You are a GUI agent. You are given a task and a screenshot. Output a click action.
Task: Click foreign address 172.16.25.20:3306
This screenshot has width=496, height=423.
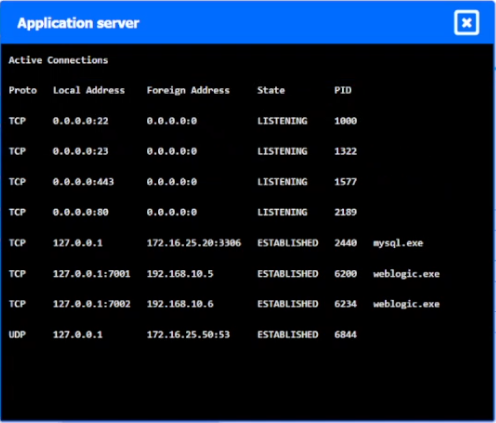pyautogui.click(x=194, y=243)
